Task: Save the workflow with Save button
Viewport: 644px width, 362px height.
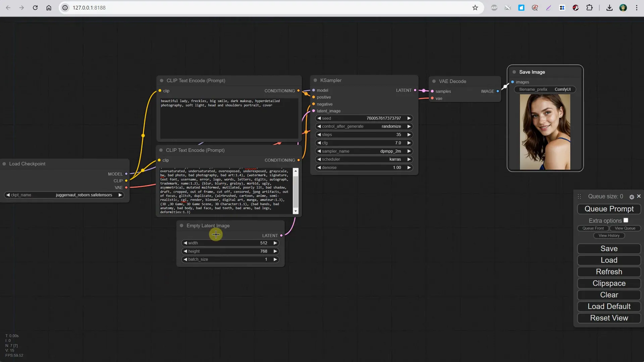Action: click(609, 249)
